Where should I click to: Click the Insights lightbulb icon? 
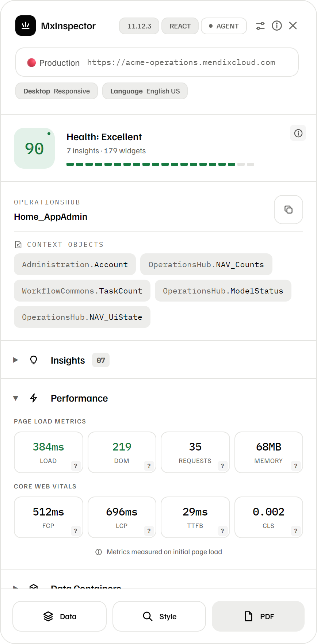click(x=34, y=360)
